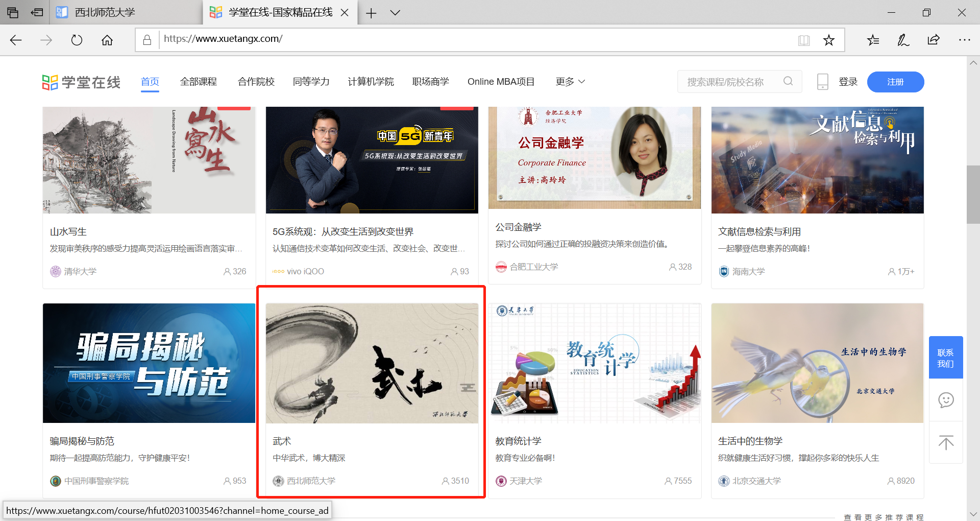This screenshot has width=980, height=521.
Task: Click the back-to-top arrow icon
Action: pyautogui.click(x=946, y=442)
